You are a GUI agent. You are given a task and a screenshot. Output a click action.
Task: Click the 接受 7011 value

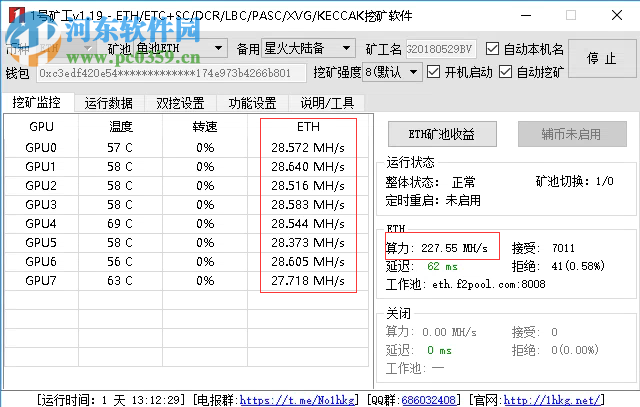coord(563,248)
